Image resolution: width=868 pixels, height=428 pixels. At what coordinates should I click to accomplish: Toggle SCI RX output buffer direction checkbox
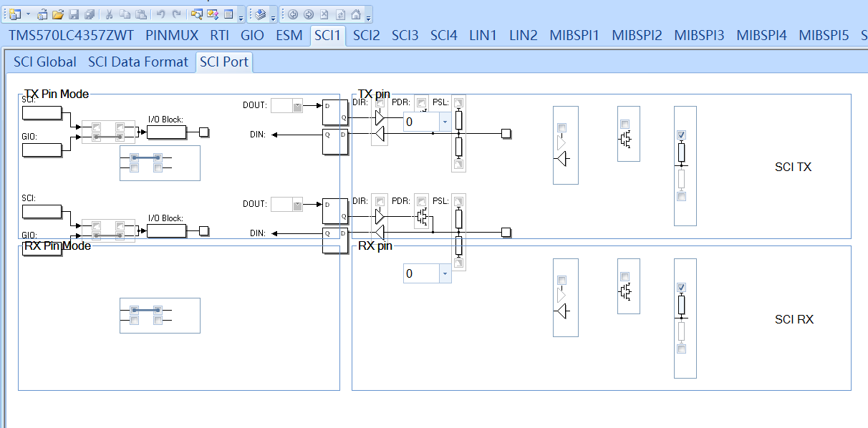pyautogui.click(x=562, y=280)
